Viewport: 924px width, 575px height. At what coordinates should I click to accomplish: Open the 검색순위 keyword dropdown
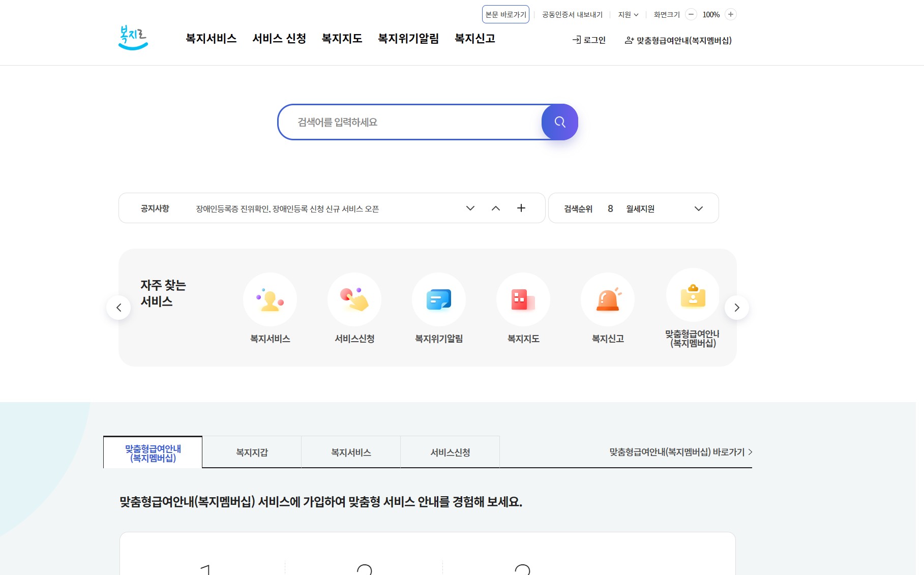click(x=698, y=208)
